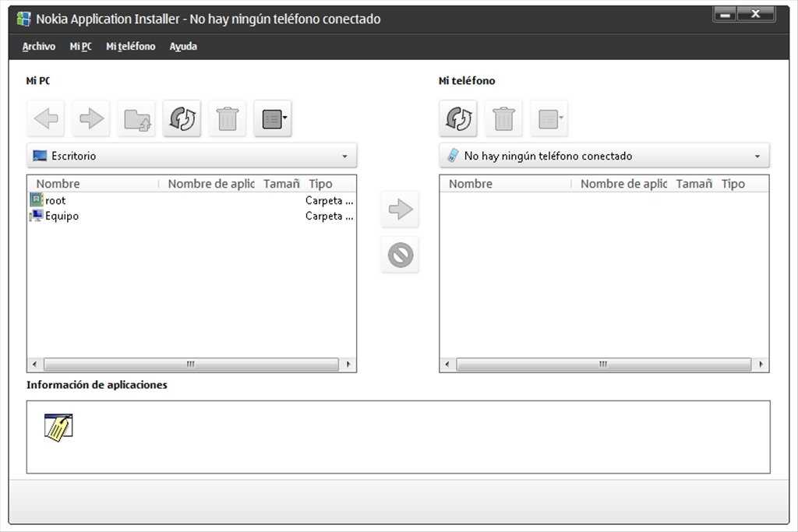The width and height of the screenshot is (798, 532).
Task: Click left scroll arrow in Mi PC list
Action: pyautogui.click(x=34, y=365)
